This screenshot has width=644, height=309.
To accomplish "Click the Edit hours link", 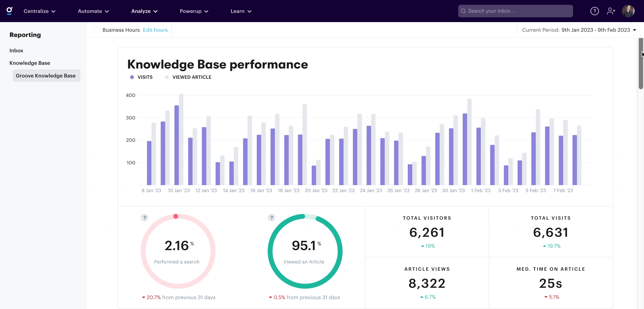I will [155, 30].
